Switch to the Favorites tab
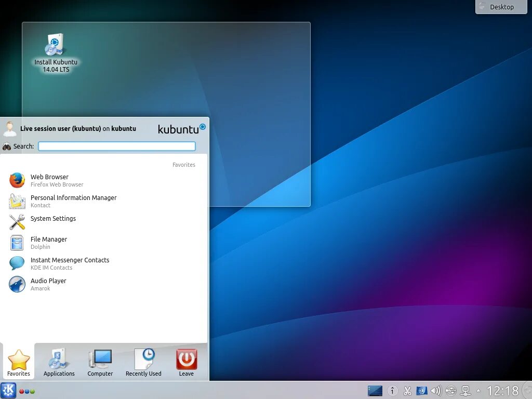The height and width of the screenshot is (399, 532). coord(19,362)
